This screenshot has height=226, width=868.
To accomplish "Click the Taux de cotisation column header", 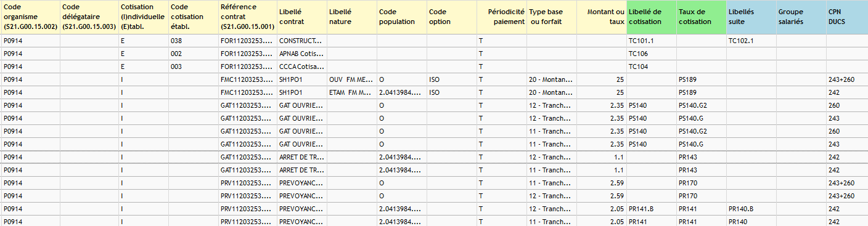I will point(701,17).
